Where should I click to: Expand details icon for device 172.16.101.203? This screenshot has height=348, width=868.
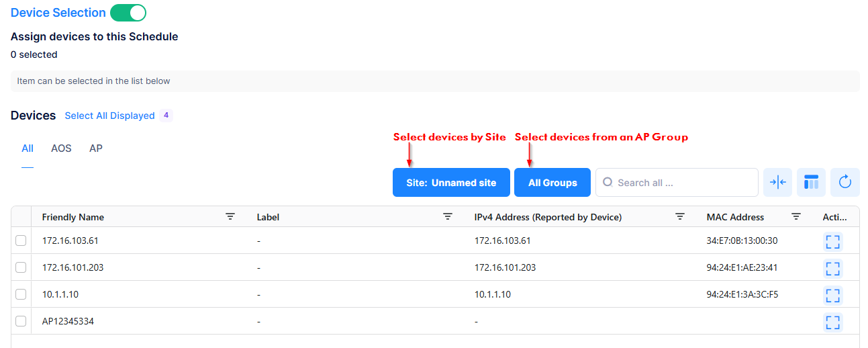point(832,268)
